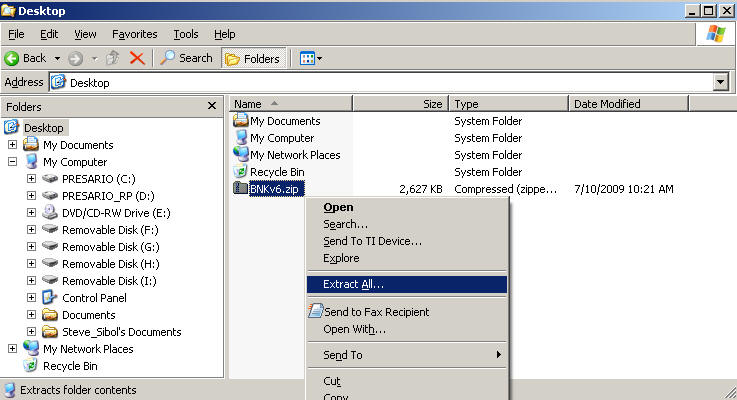Click the BNKv6.zip zipped folder icon
The image size is (737, 400).
click(x=241, y=188)
